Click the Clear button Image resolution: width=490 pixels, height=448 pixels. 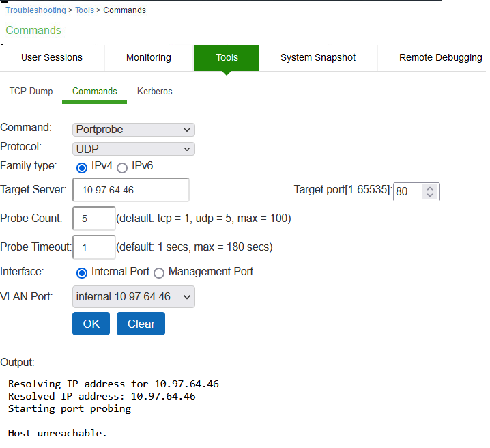point(141,324)
